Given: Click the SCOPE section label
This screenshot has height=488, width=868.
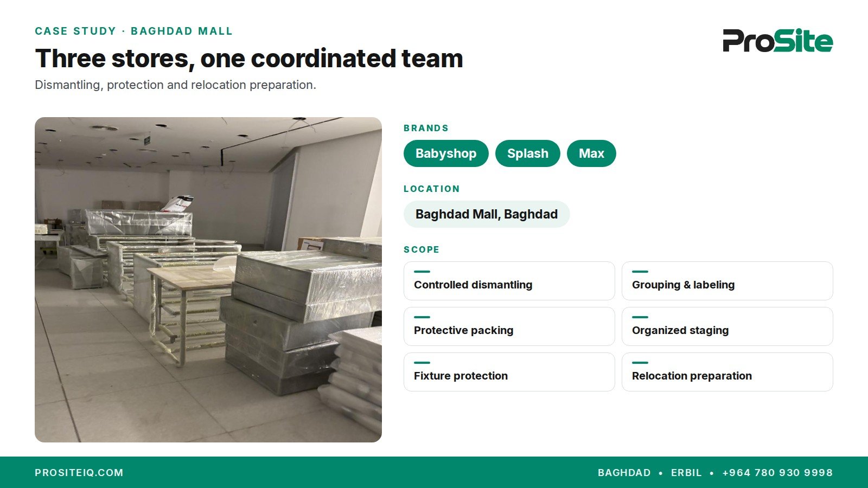Looking at the screenshot, I should tap(422, 250).
